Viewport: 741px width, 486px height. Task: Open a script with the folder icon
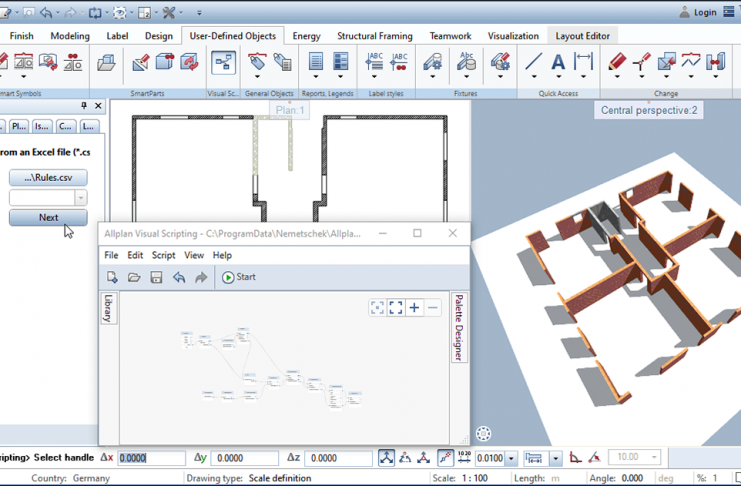point(134,277)
